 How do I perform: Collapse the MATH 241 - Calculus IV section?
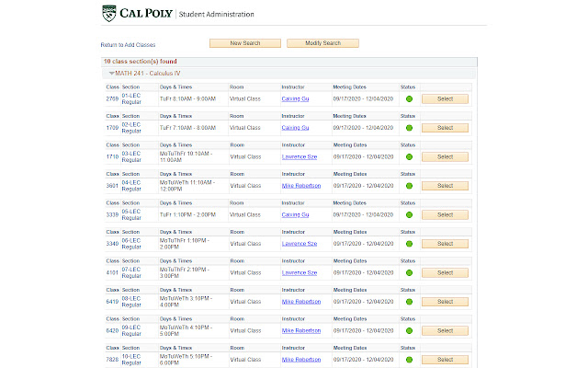(x=111, y=74)
